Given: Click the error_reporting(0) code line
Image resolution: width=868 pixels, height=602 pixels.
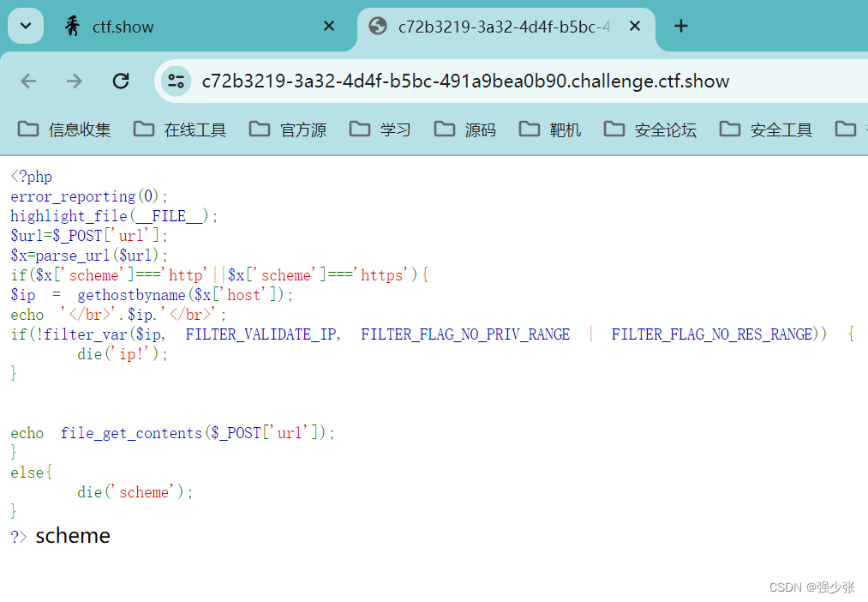Looking at the screenshot, I should [89, 196].
